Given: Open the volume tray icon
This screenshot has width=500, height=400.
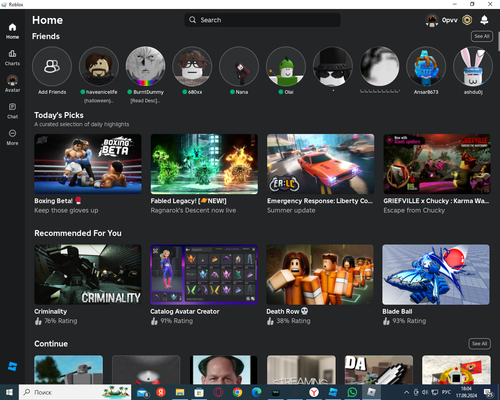Looking at the screenshot, I should point(425,392).
